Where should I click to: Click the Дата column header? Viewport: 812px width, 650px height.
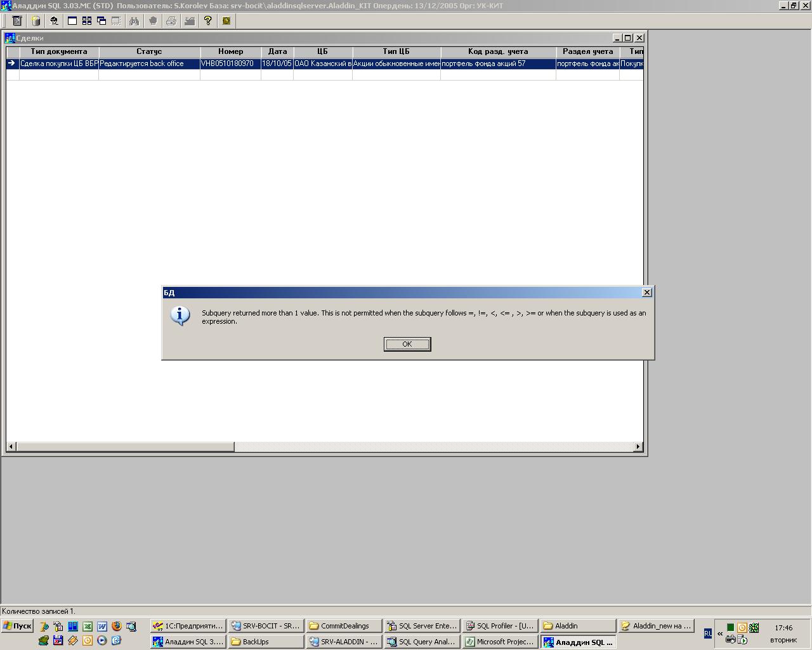pos(277,51)
